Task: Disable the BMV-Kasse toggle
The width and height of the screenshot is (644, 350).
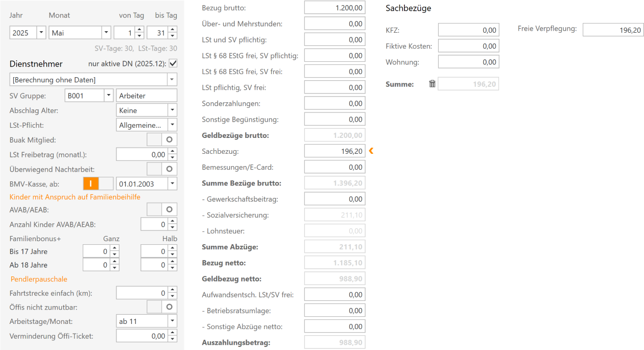Action: coord(98,183)
